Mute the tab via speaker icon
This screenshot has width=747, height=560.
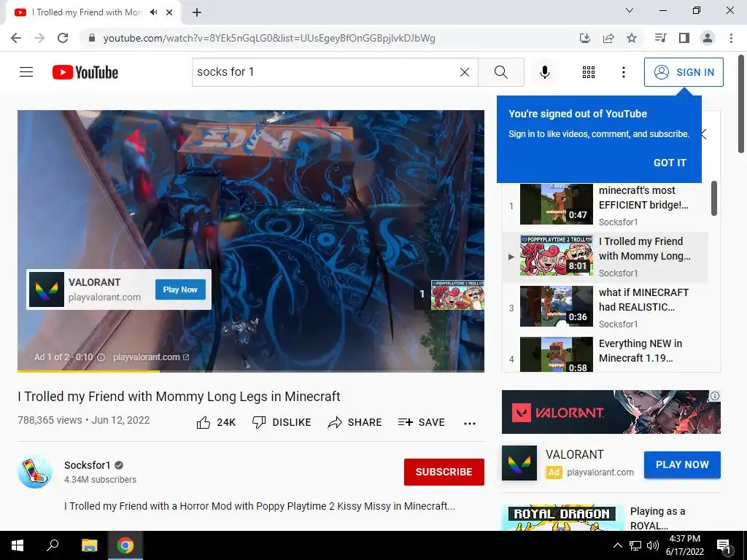tap(153, 12)
